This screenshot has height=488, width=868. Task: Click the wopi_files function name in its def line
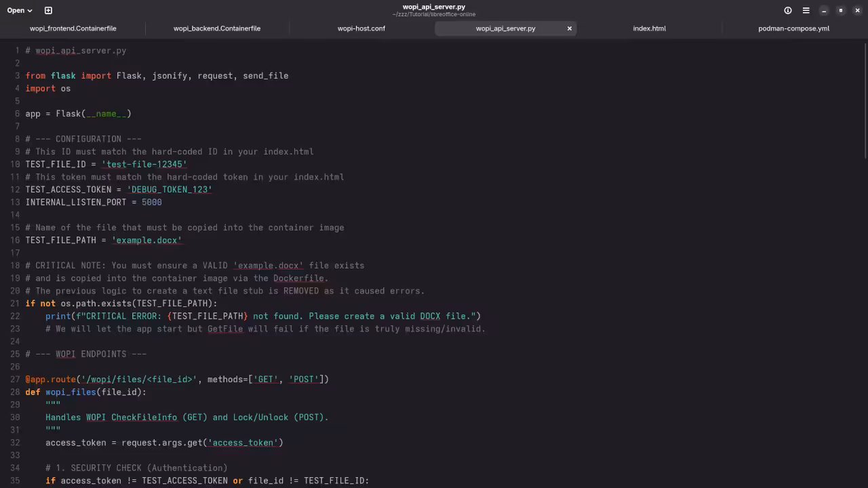click(71, 392)
